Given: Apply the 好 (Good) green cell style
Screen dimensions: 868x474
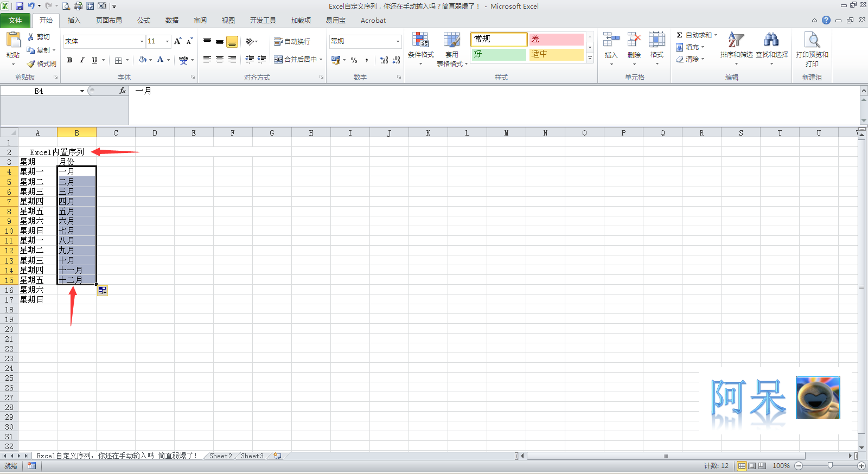Looking at the screenshot, I should point(499,54).
